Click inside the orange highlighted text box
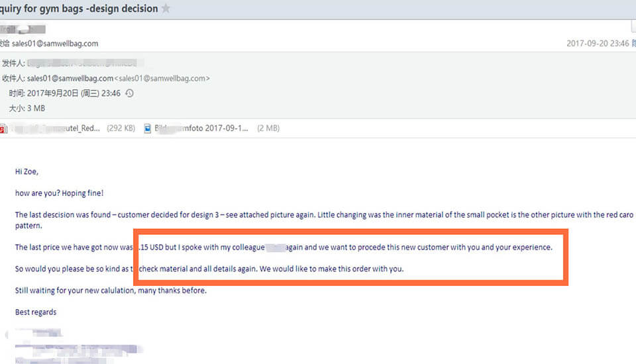This screenshot has height=364, width=636. (350, 258)
